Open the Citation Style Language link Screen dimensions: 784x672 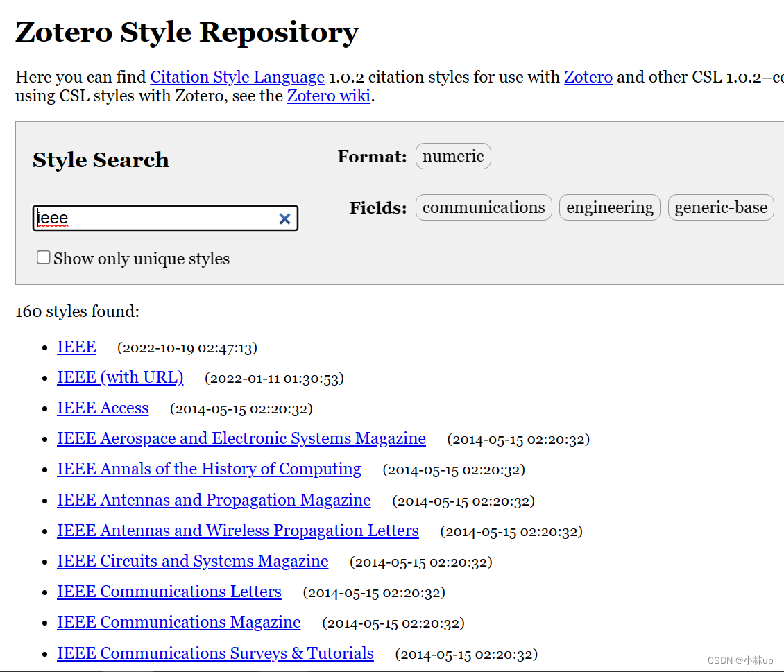(x=237, y=77)
